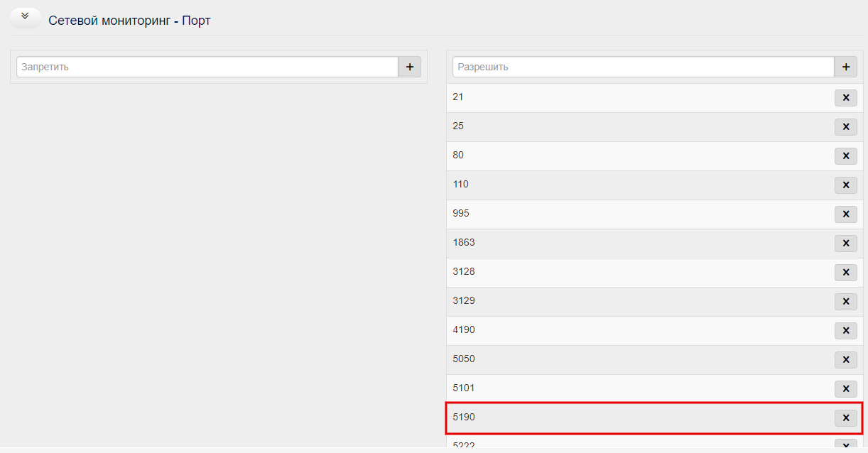
Task: Select the 5190 port row
Action: click(654, 418)
